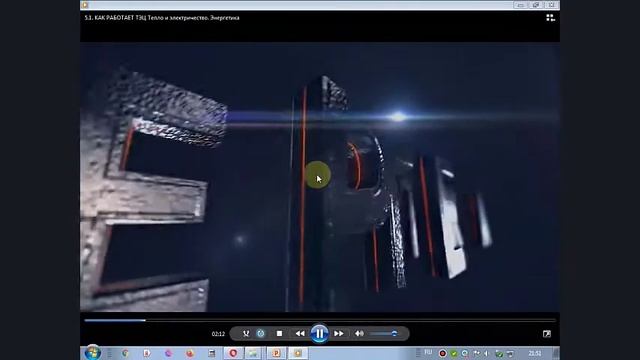Switch to full-screen view with the corner icon

pos(547,334)
